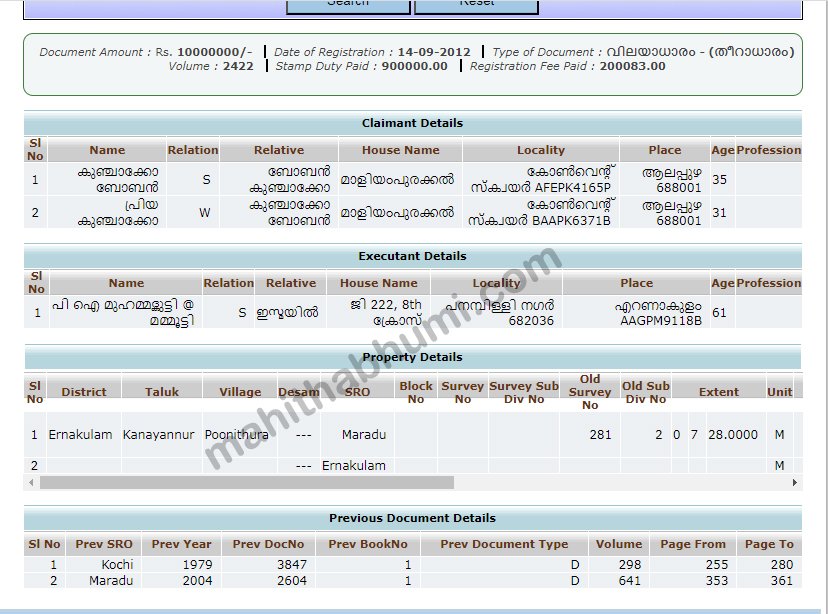828x614 pixels.
Task: Click the Property Details section header
Action: click(412, 357)
